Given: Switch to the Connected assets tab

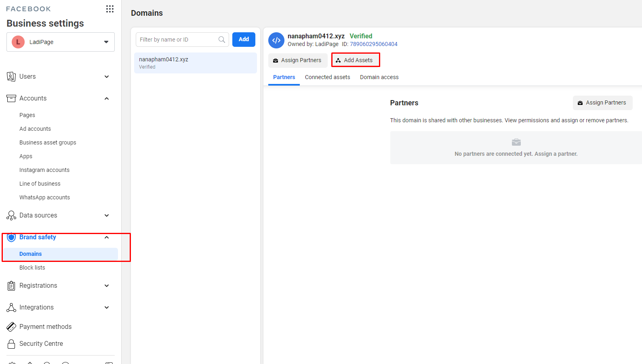Looking at the screenshot, I should tap(327, 77).
